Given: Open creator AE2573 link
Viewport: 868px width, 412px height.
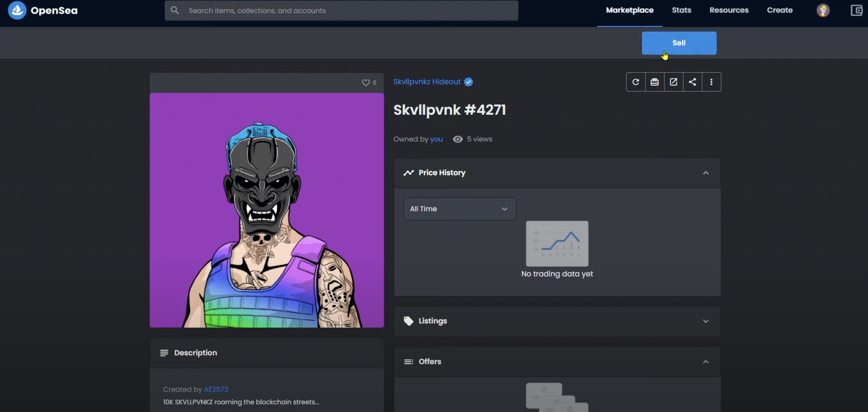Looking at the screenshot, I should tap(216, 390).
